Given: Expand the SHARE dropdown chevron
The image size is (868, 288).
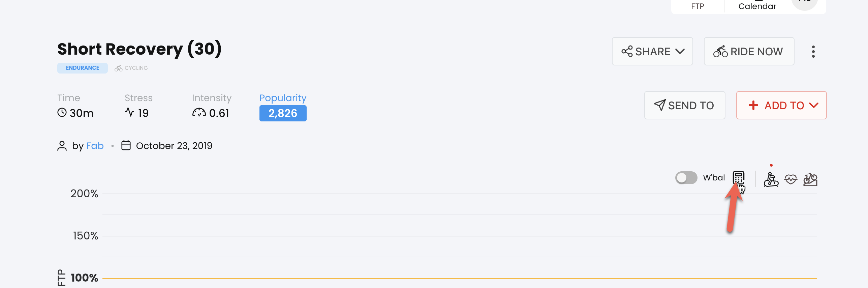Looking at the screenshot, I should (x=680, y=52).
